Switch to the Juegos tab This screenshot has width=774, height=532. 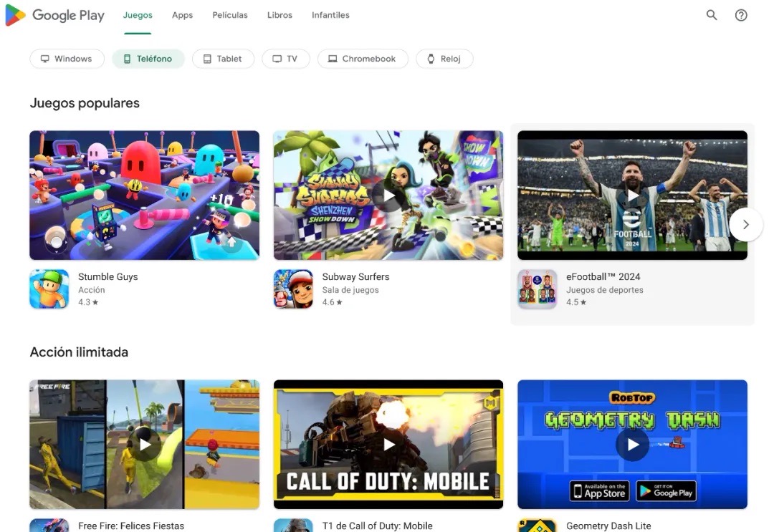coord(138,15)
